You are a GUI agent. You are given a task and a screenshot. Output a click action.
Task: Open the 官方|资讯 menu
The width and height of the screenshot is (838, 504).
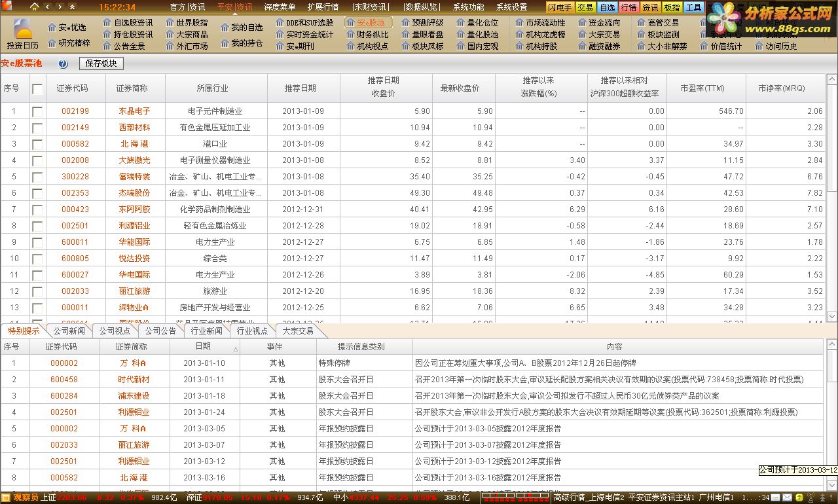[187, 7]
